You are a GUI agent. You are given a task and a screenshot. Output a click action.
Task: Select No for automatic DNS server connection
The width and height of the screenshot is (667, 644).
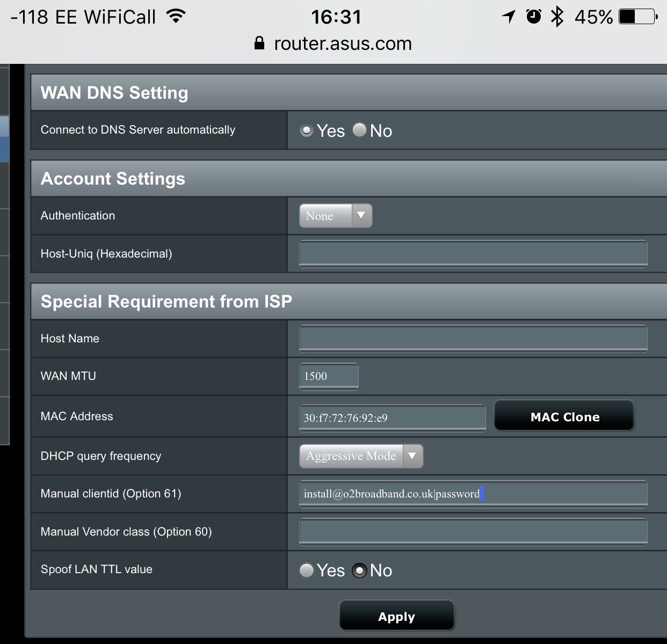coord(359,130)
